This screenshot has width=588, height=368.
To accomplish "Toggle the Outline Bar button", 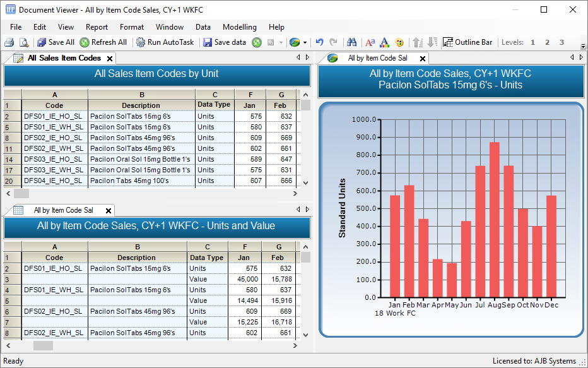I will (467, 42).
